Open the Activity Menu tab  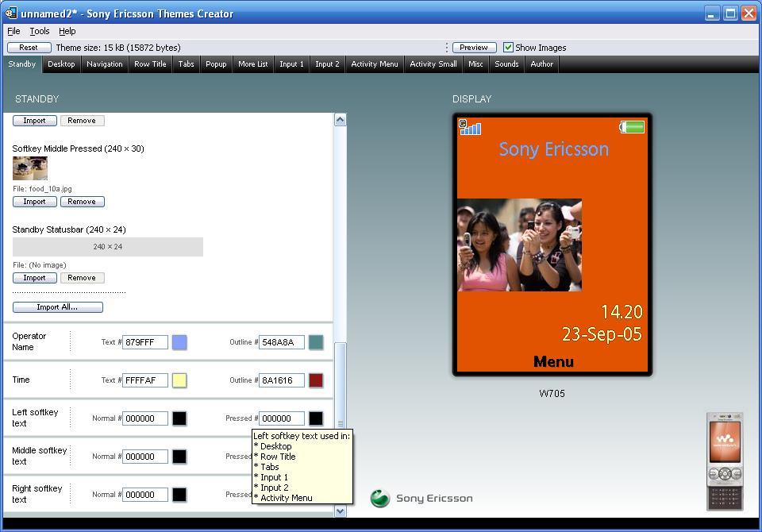374,64
